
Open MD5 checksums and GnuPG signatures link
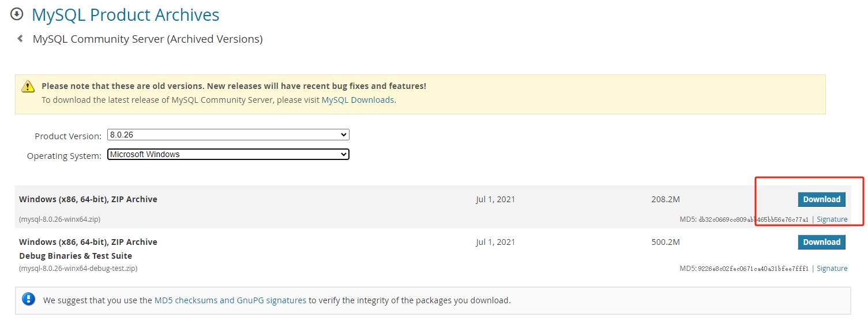230,300
